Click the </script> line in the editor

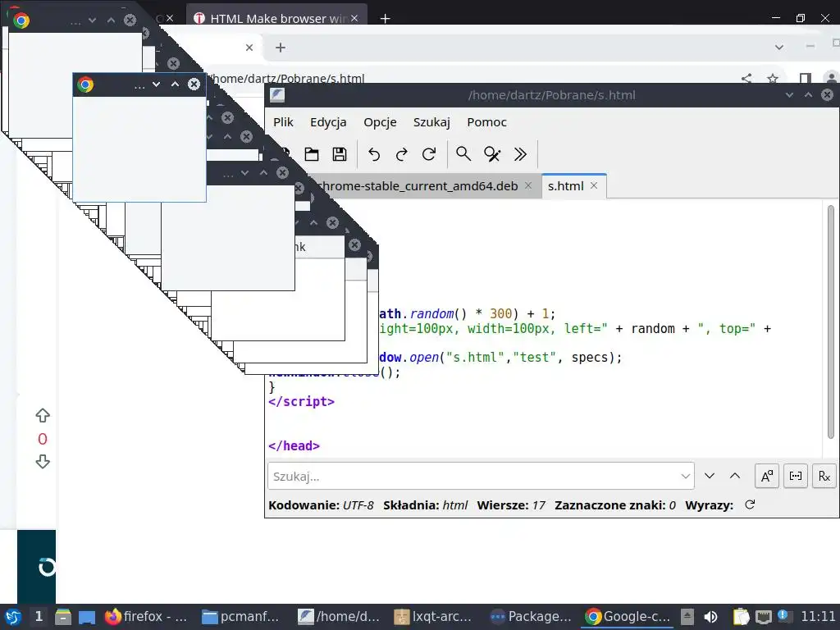point(301,401)
